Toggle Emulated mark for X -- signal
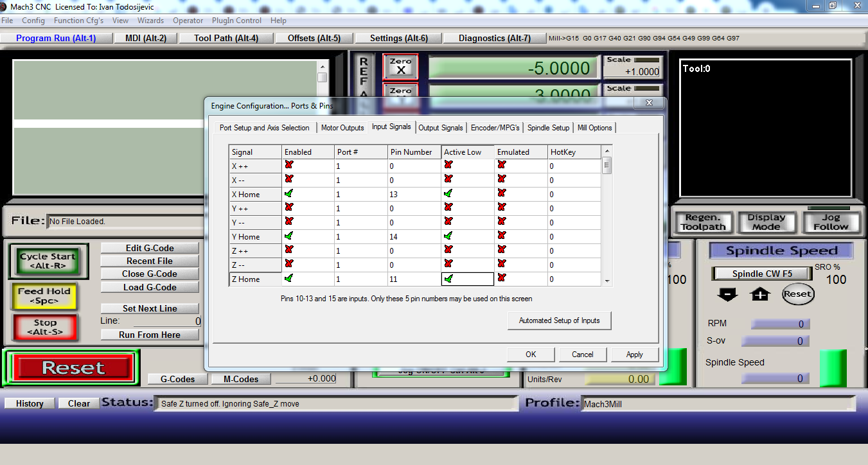The image size is (868, 465). [x=501, y=179]
